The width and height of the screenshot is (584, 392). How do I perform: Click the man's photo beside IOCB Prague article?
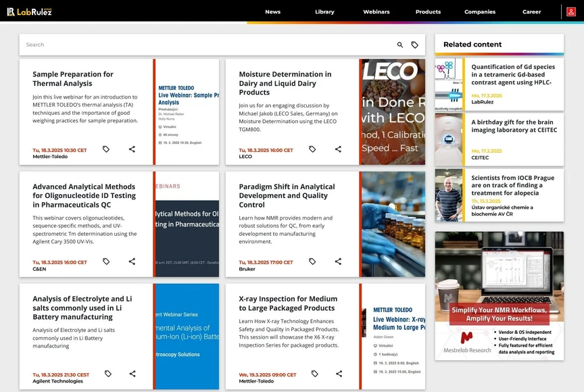click(449, 195)
